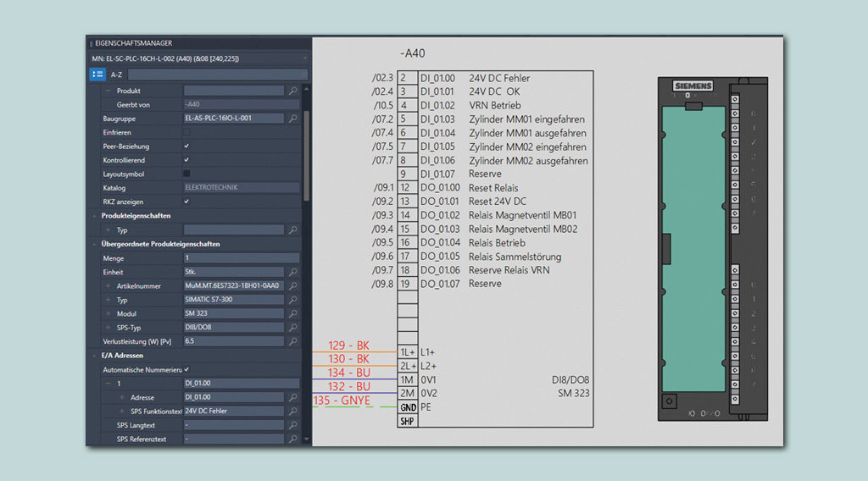Click the A-Z alphabetical sort button

117,75
